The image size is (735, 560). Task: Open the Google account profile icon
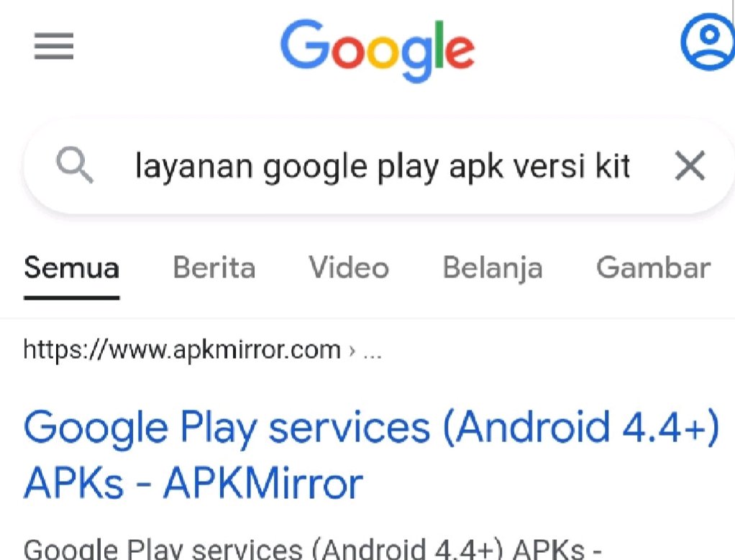coord(708,41)
